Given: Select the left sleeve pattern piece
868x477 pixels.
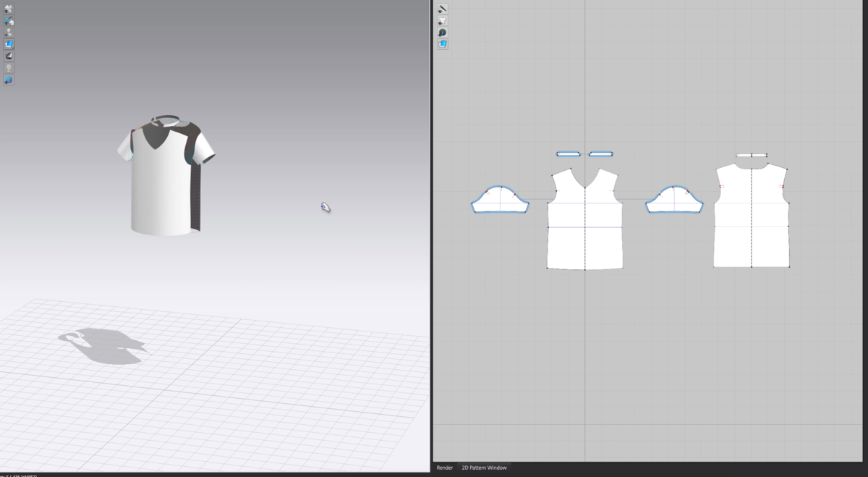Looking at the screenshot, I should (x=500, y=200).
